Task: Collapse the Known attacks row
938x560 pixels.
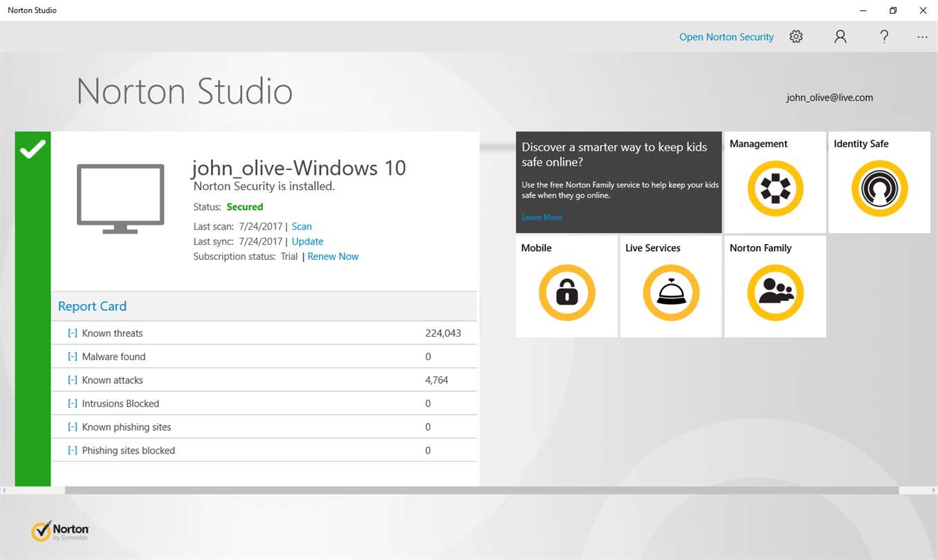Action: coord(73,380)
